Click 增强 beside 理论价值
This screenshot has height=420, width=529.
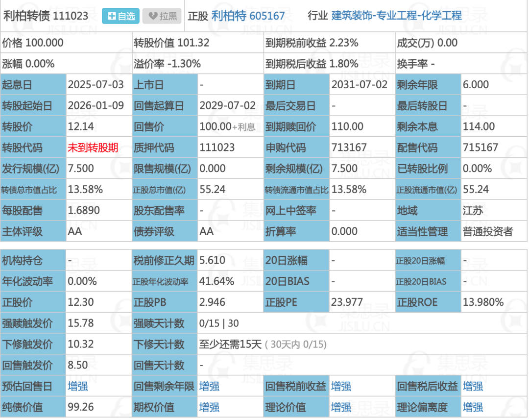pyautogui.click(x=340, y=407)
